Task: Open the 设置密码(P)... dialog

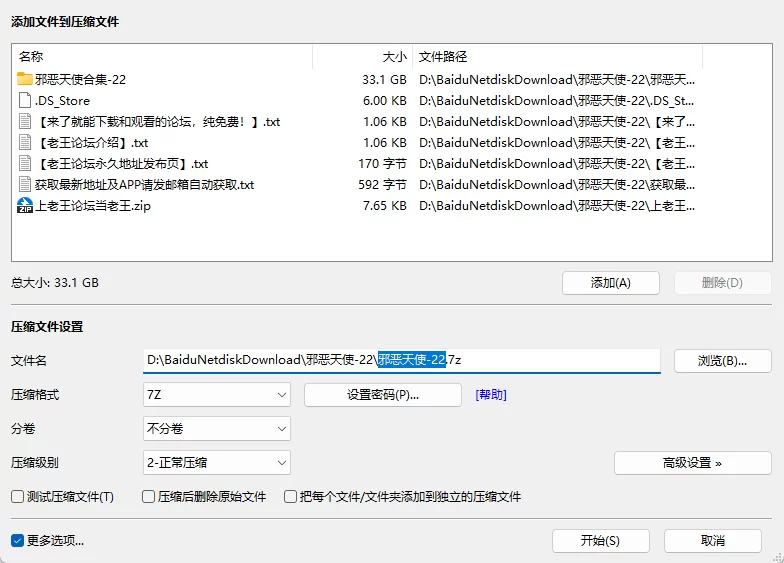Action: coord(382,395)
